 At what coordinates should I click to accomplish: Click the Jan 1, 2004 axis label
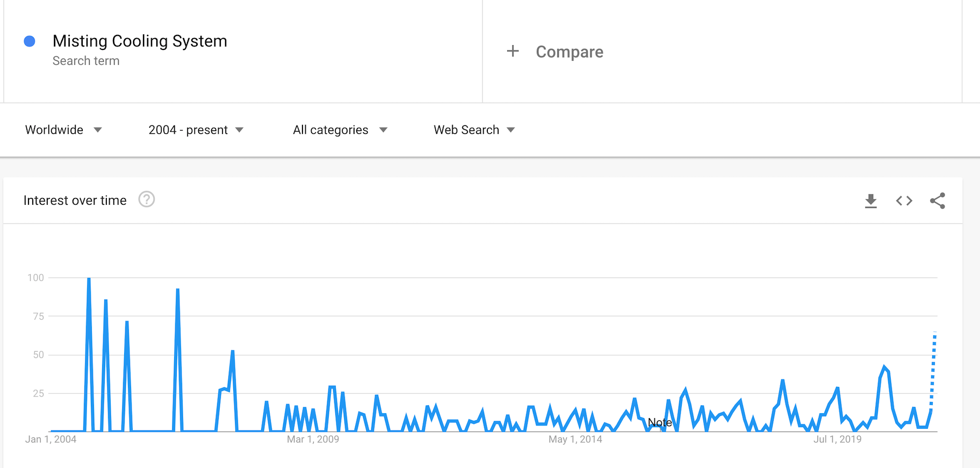click(x=51, y=440)
